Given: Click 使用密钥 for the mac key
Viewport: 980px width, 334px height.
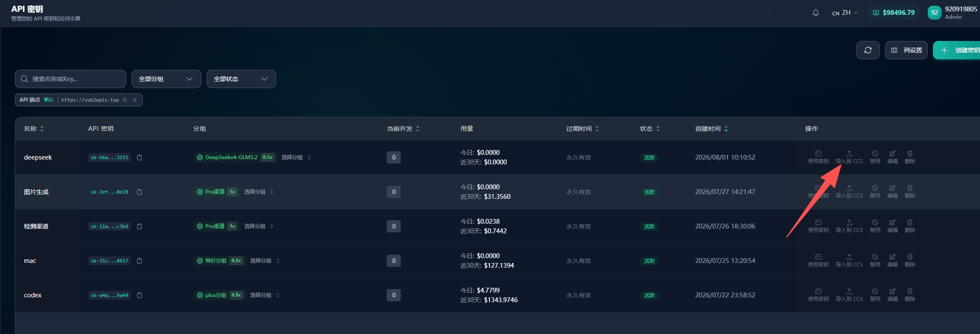Looking at the screenshot, I should pos(818,261).
